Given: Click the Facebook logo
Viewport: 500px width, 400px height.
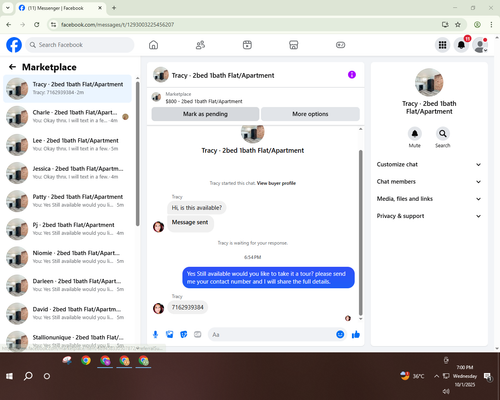Looking at the screenshot, I should [14, 45].
